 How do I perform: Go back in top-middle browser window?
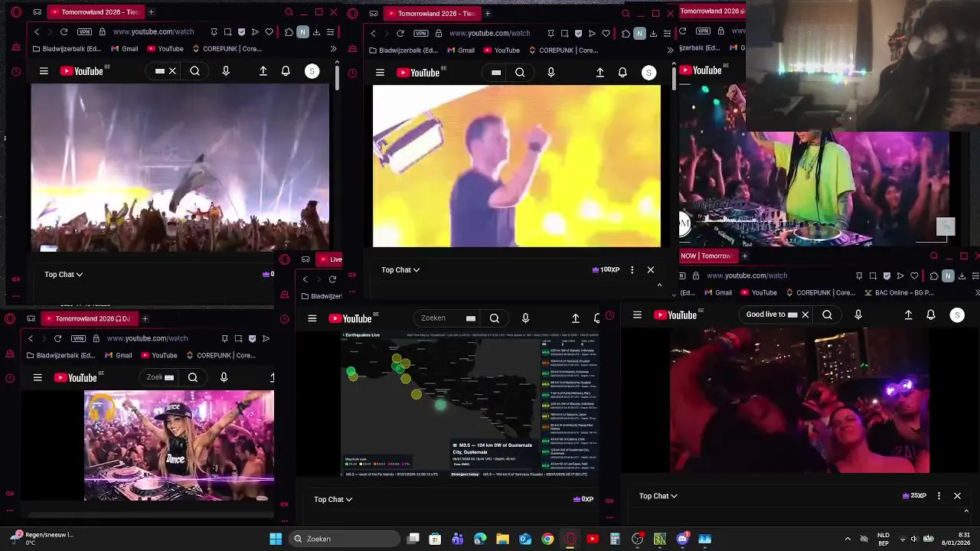tap(373, 34)
